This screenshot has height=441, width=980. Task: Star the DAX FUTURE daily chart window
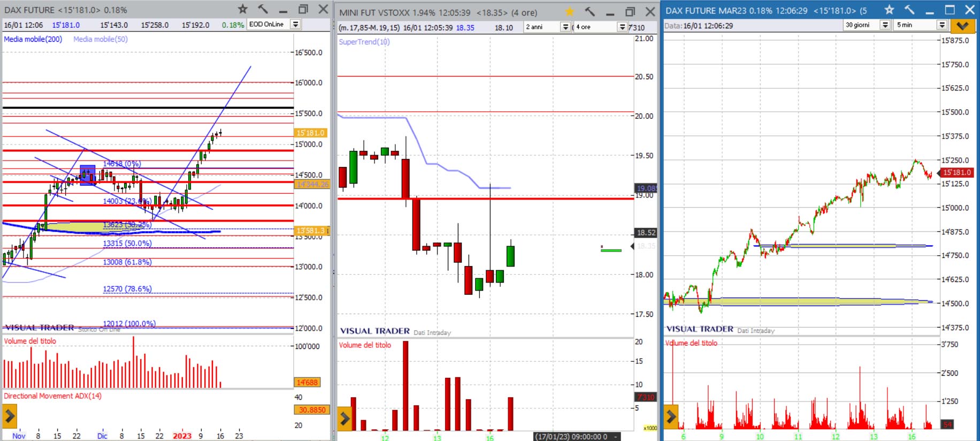243,9
